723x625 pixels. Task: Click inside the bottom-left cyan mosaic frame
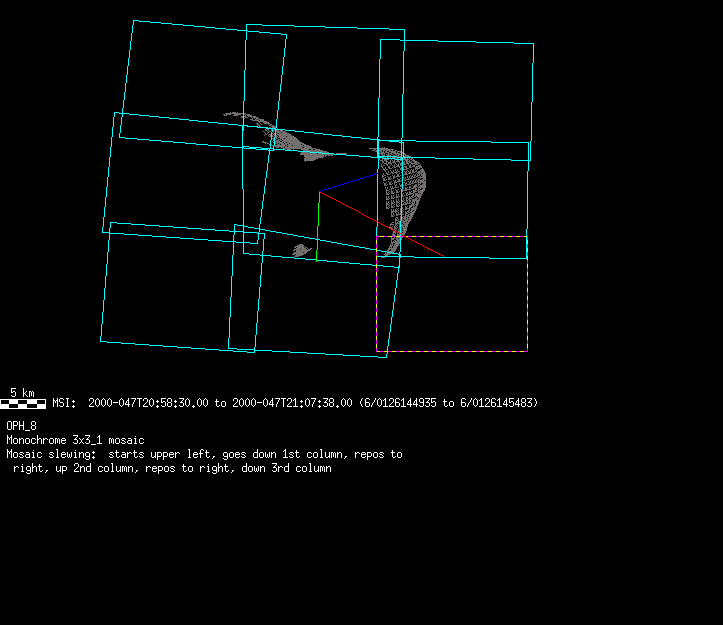tap(165, 290)
